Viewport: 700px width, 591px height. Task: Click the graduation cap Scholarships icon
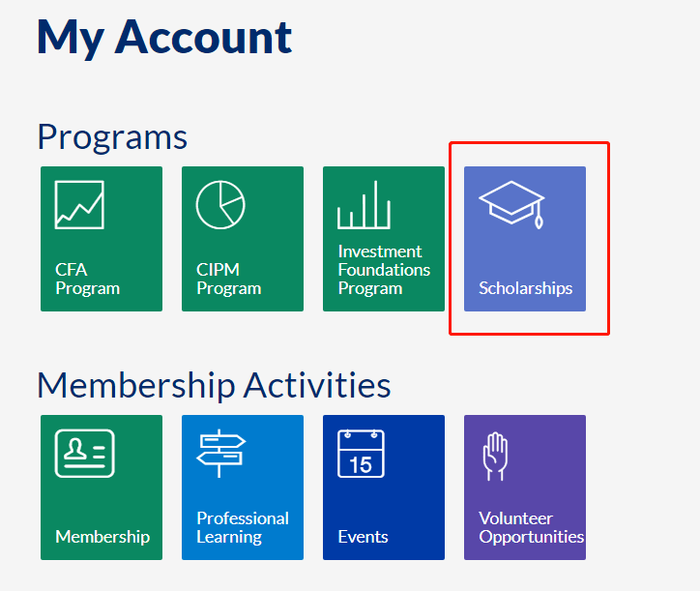tap(511, 203)
